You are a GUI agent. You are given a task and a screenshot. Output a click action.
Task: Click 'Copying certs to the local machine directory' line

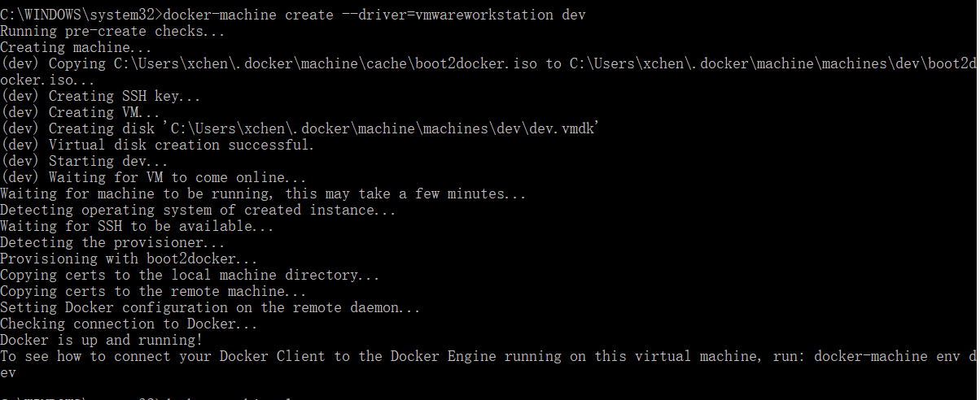click(190, 275)
